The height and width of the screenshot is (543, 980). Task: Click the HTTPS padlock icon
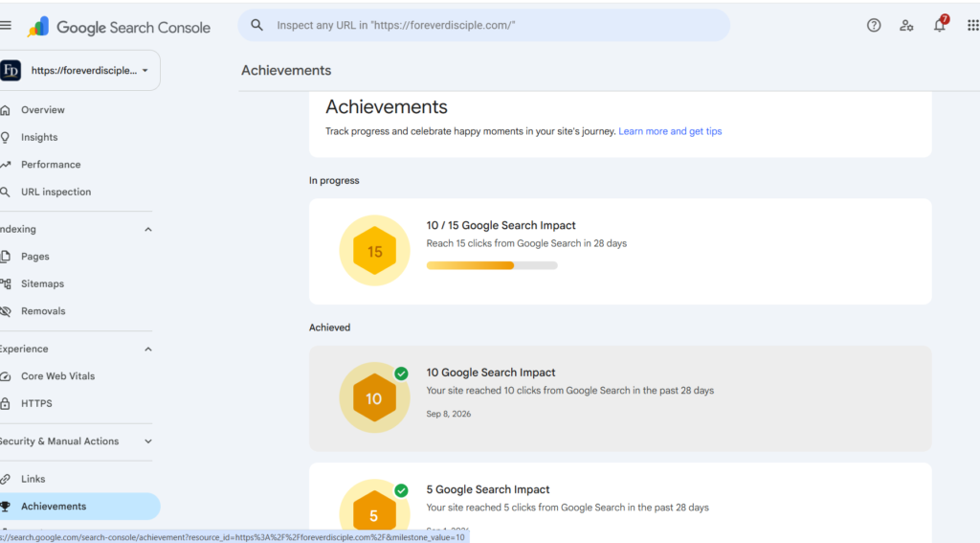[x=5, y=403]
